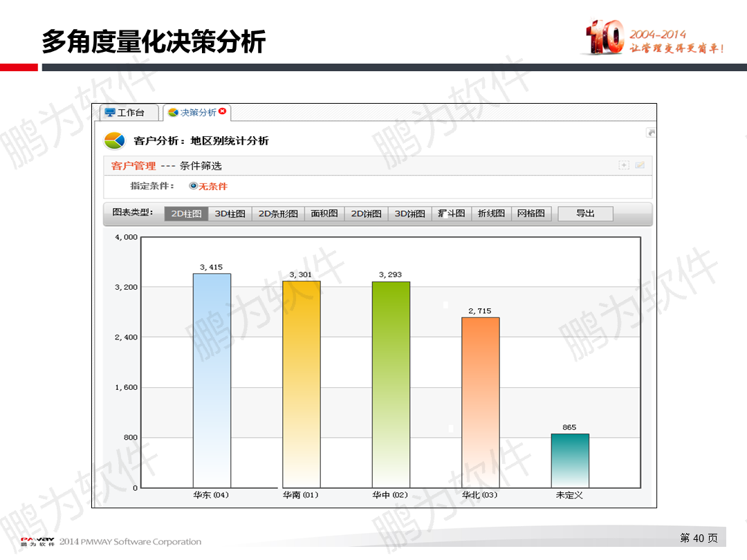
Task: Switch to the 工作台 tab
Action: 129,113
